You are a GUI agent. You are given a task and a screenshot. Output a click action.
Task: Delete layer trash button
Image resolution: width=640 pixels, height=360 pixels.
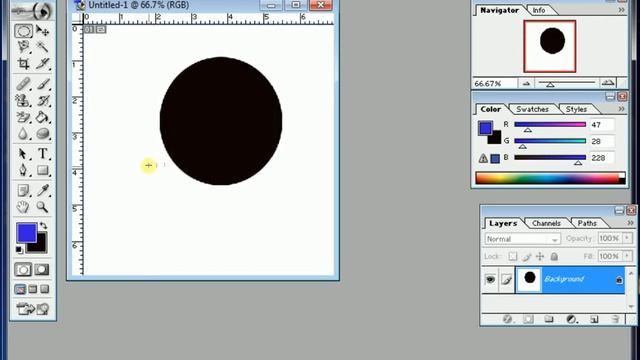(616, 319)
